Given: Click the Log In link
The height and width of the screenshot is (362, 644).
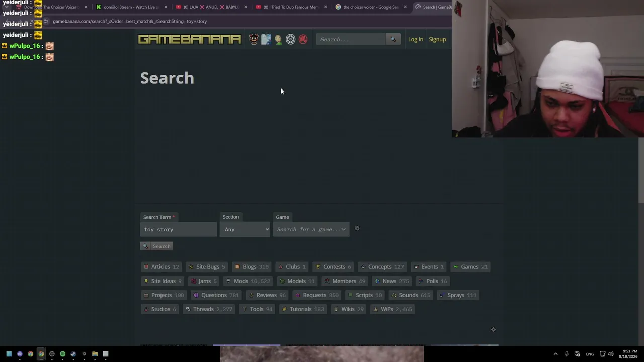Looking at the screenshot, I should 416,39.
